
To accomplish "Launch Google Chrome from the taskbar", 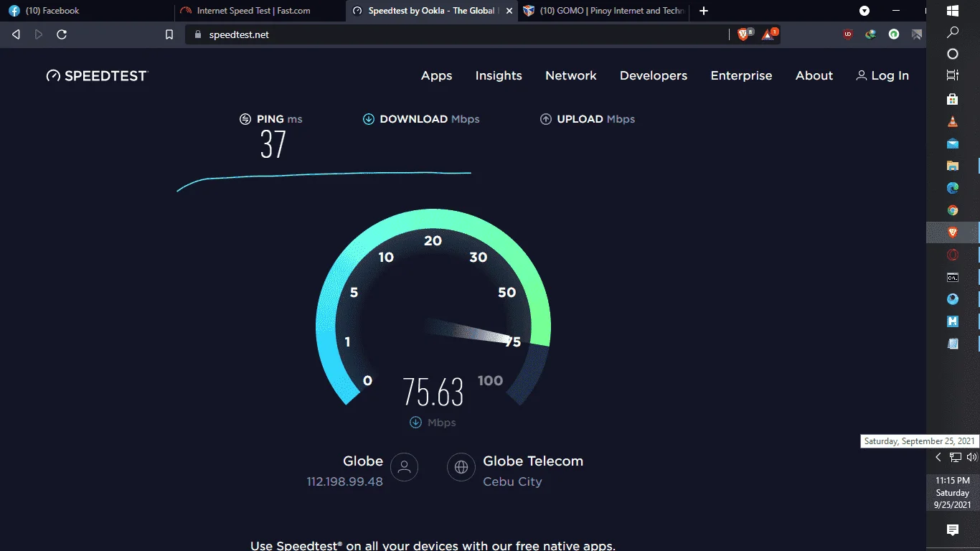I will click(x=953, y=210).
